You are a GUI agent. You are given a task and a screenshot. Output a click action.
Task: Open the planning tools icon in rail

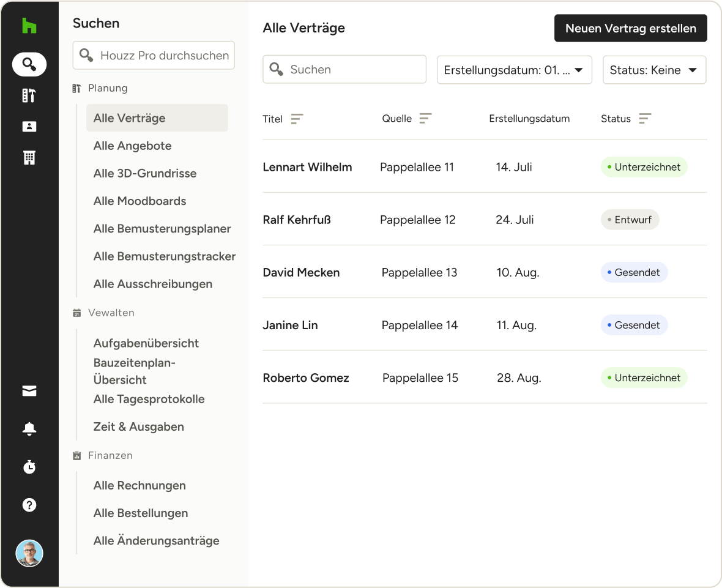click(x=29, y=95)
